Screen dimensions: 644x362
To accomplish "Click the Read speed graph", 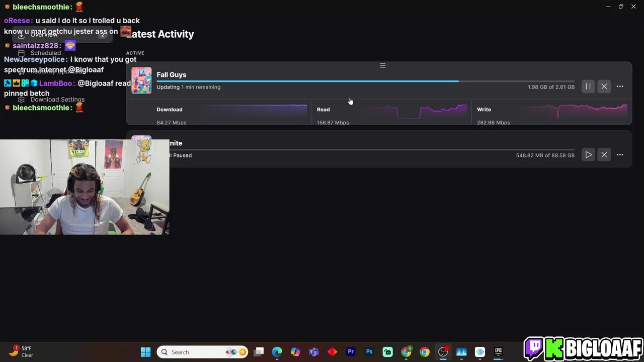I will 417,111.
